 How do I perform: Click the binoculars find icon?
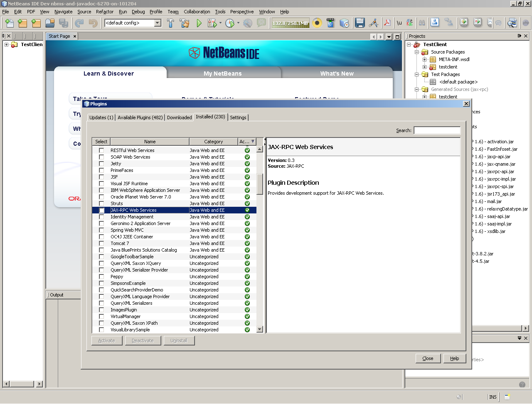click(422, 23)
